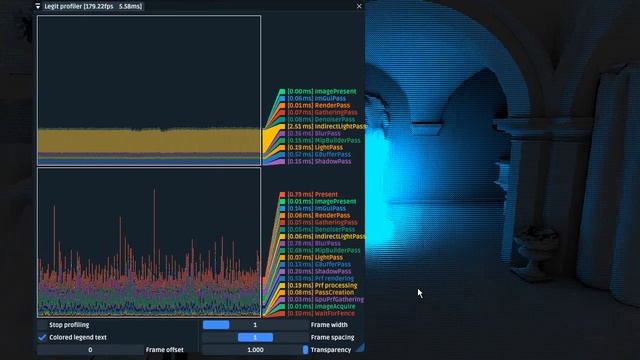Image resolution: width=640 pixels, height=360 pixels.
Task: Click the ImageAcquire legend entry
Action: point(321,306)
